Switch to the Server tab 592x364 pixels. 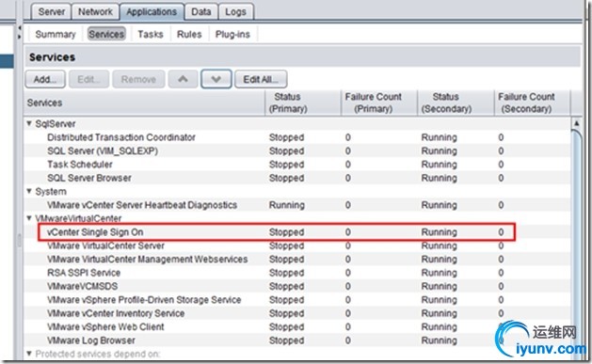51,11
